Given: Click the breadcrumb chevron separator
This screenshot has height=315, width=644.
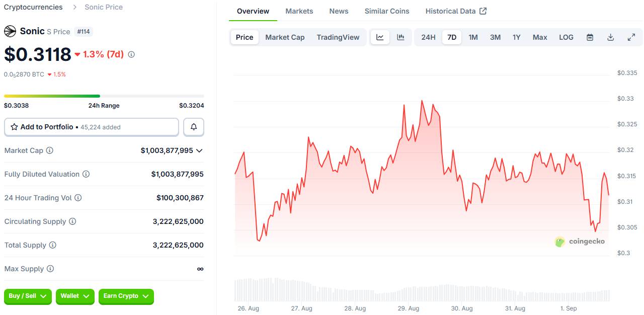Looking at the screenshot, I should [x=74, y=7].
